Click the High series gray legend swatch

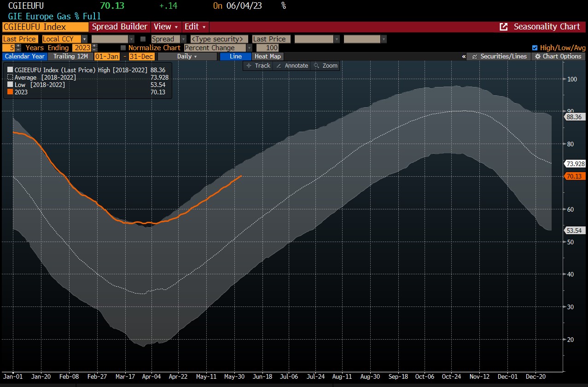click(x=10, y=70)
